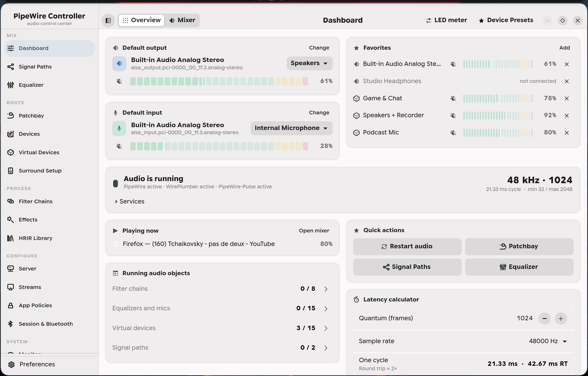Screen dimensions: 588x376
Task: Open Virtual Devices sidebar page
Action: [x=50, y=152]
